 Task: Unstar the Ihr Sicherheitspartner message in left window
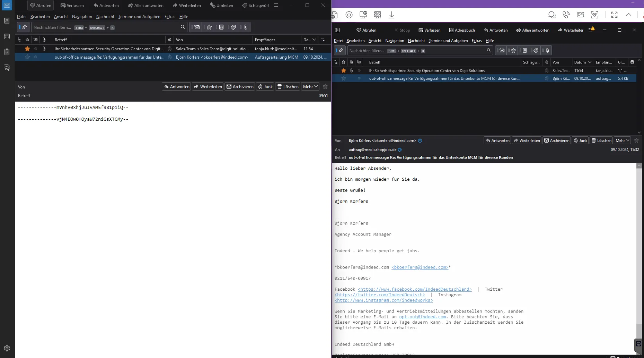tap(27, 49)
